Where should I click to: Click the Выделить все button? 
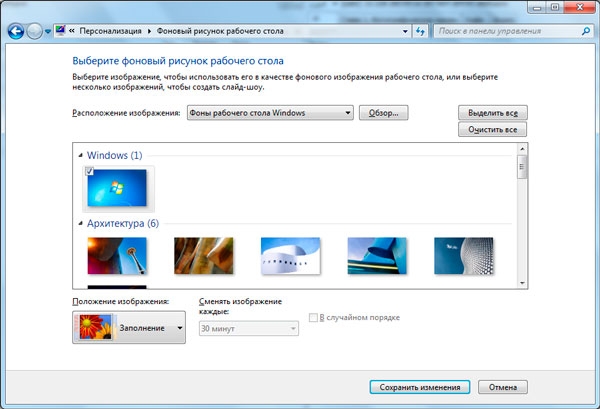coord(491,113)
